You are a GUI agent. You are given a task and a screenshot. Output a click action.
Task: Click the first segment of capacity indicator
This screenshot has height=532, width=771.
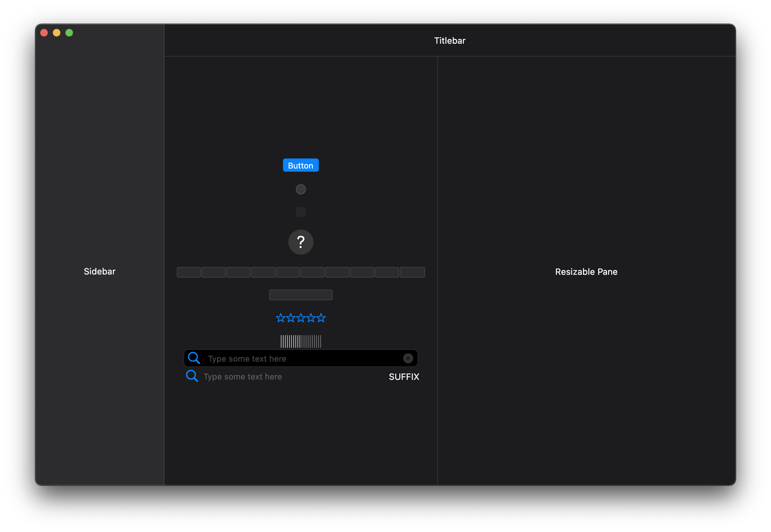pos(189,272)
